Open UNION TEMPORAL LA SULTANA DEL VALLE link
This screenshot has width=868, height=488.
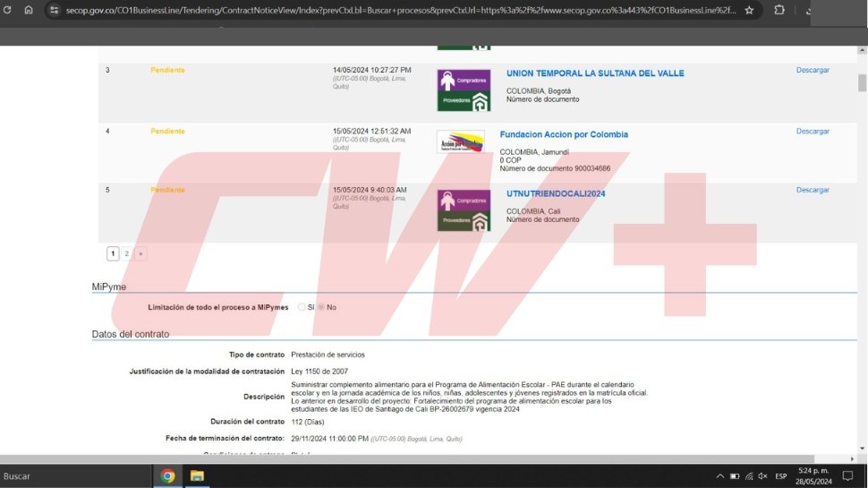595,73
